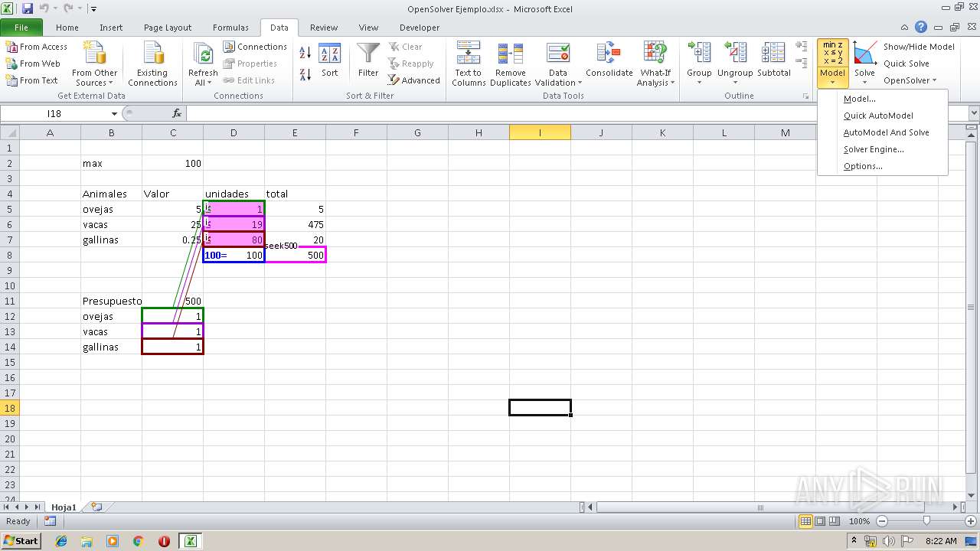Open the Formulas ribbon tab
The image size is (980, 551).
230,28
